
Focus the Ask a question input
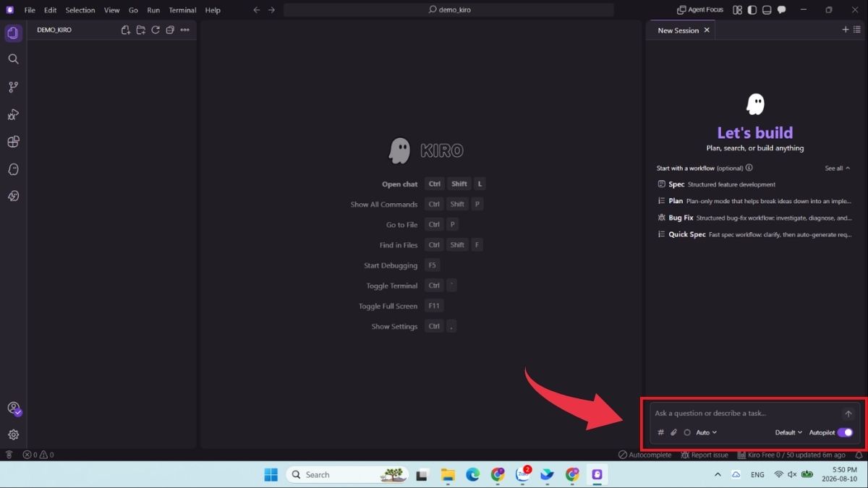745,414
